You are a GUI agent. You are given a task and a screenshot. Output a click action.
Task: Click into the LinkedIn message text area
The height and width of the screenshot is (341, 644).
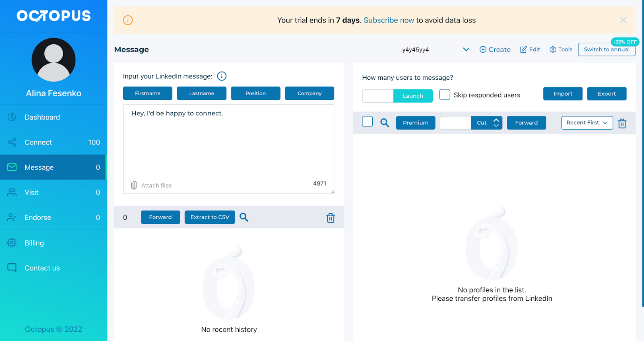pyautogui.click(x=229, y=149)
